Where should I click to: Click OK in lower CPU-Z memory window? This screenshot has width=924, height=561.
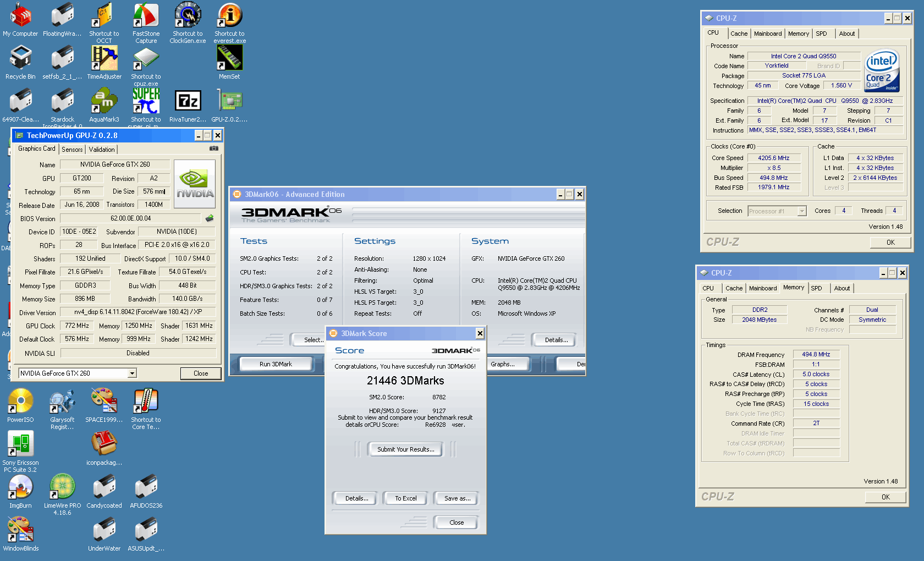click(x=886, y=497)
